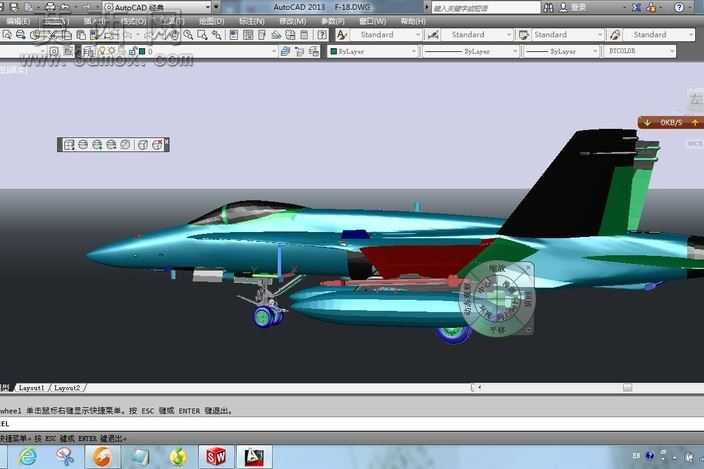Open the ByLayer color control dropdown

[373, 52]
